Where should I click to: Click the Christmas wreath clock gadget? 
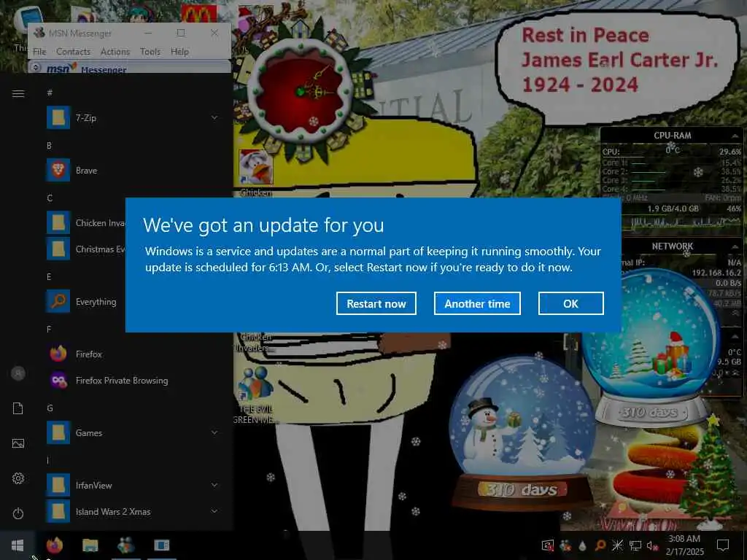click(301, 91)
